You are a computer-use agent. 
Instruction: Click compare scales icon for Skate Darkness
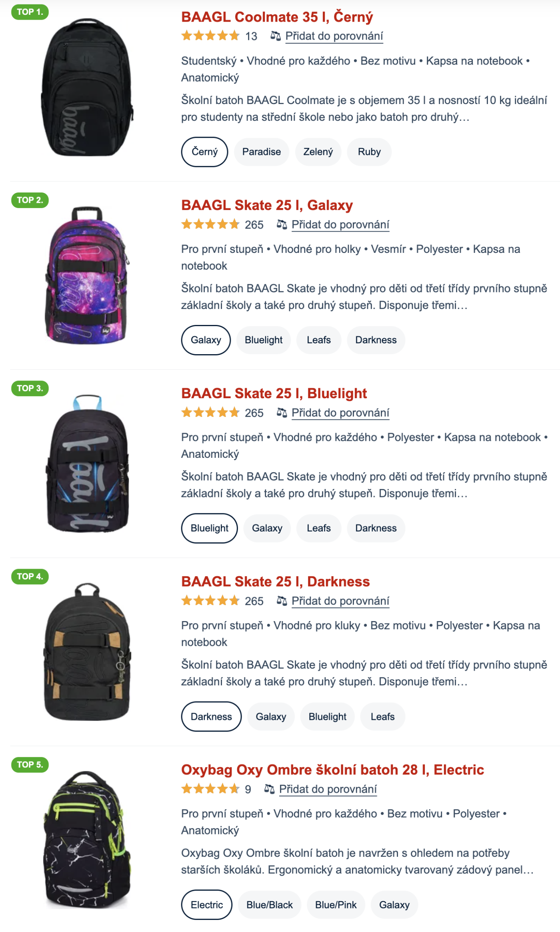(282, 601)
